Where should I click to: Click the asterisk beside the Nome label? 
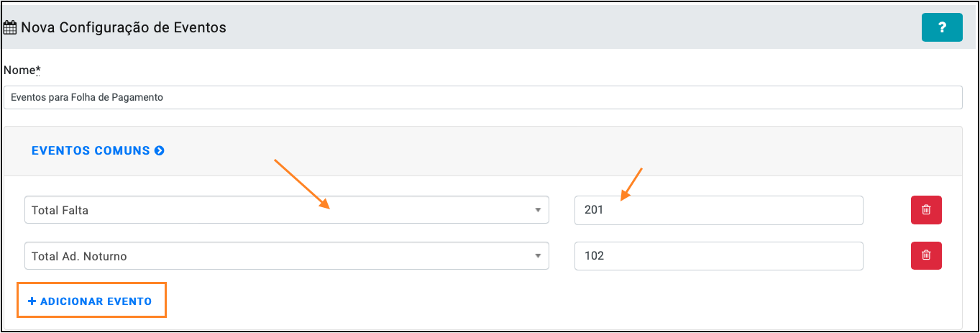click(39, 69)
